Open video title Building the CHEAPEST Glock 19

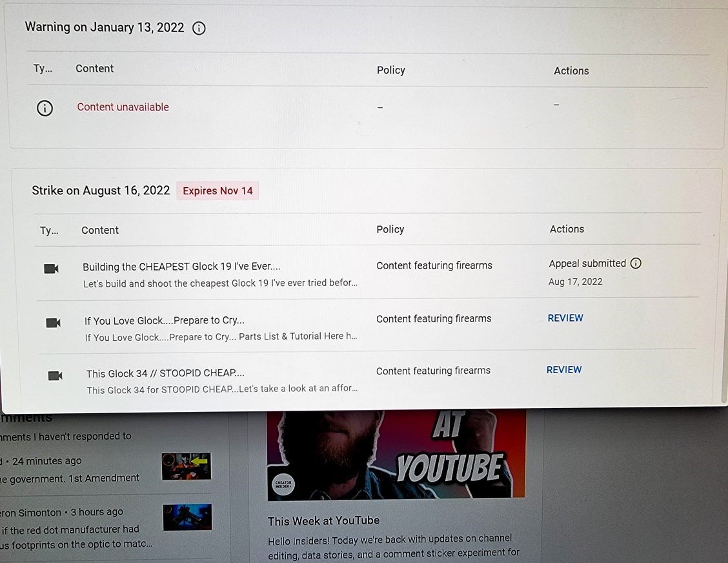pos(181,267)
